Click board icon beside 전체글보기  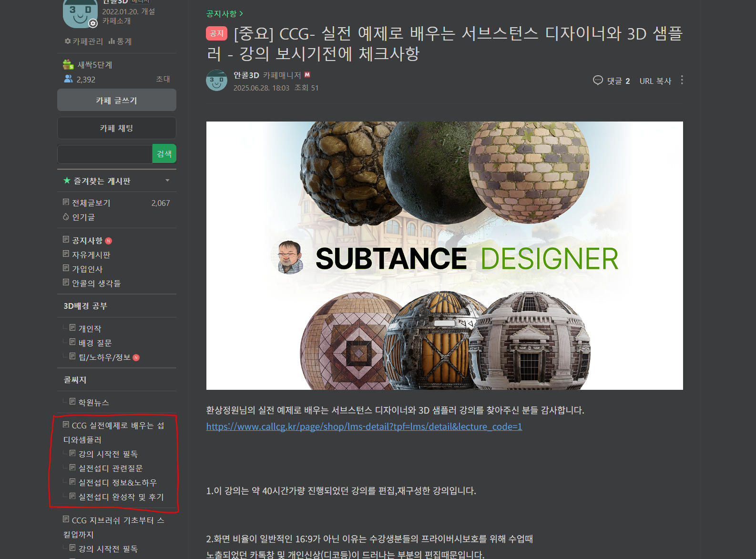click(x=66, y=202)
